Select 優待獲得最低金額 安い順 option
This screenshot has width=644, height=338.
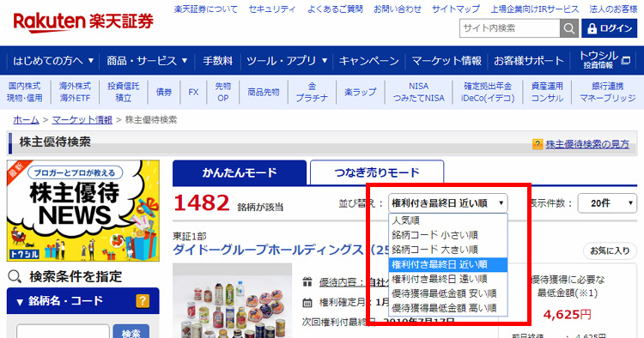447,293
